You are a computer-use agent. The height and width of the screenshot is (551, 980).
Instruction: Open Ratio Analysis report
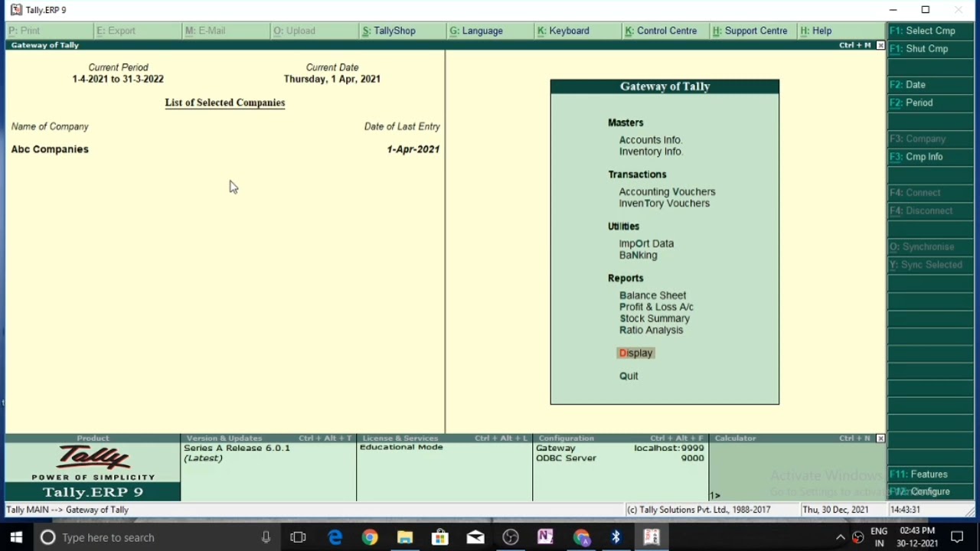point(651,330)
